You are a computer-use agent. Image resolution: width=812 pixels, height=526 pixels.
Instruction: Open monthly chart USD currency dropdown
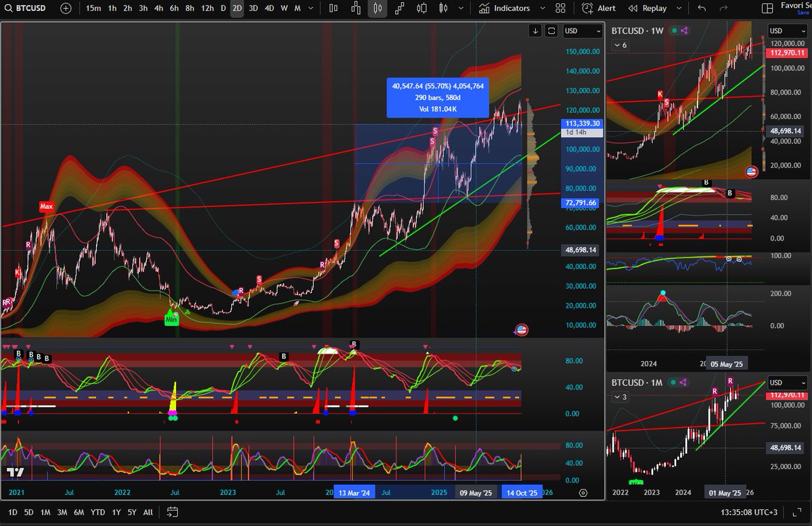(x=788, y=382)
